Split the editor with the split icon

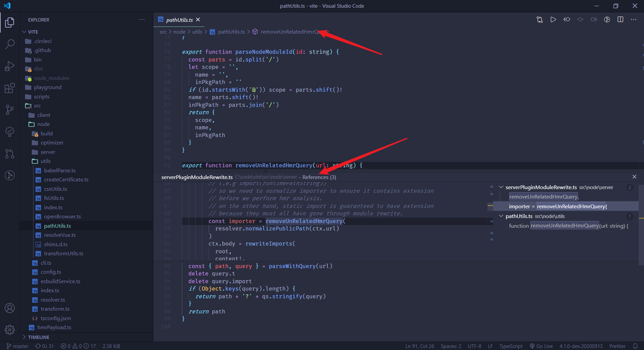click(x=620, y=19)
